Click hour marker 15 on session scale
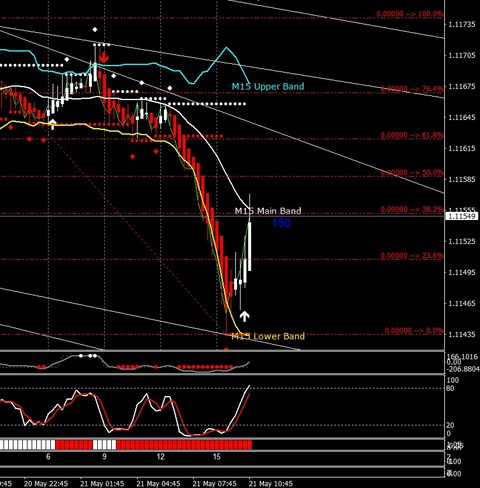Screen dimensions: 480x488 pyautogui.click(x=217, y=456)
